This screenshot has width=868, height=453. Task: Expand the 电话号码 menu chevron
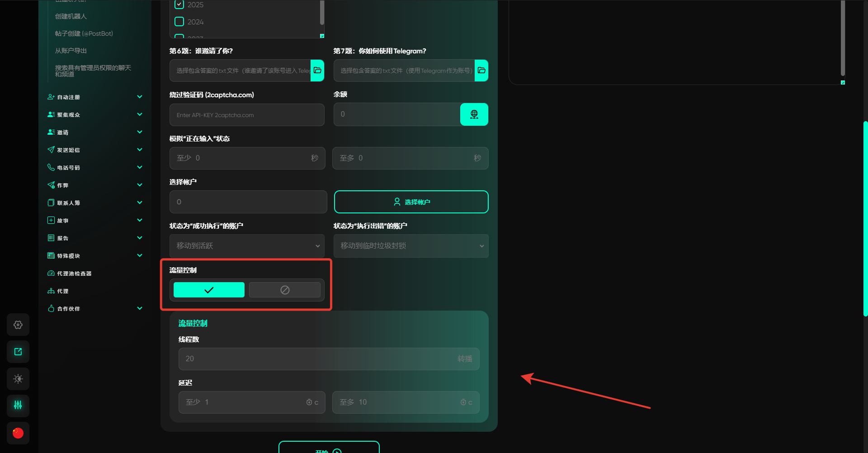click(x=140, y=167)
